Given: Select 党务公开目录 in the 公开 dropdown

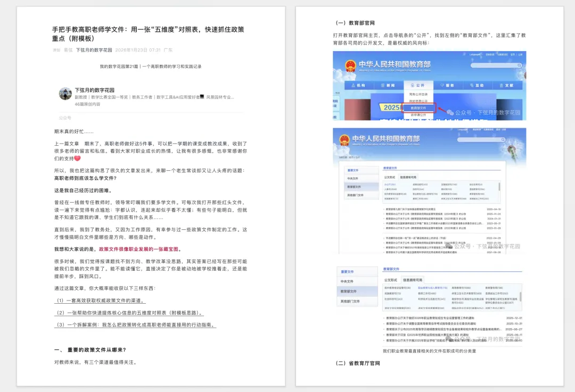Looking at the screenshot, I should pos(418,94).
